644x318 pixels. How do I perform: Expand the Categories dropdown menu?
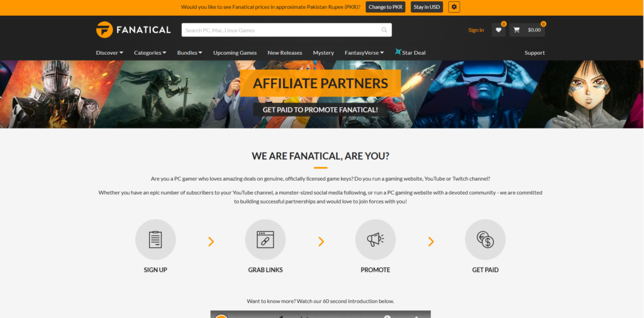coord(150,53)
